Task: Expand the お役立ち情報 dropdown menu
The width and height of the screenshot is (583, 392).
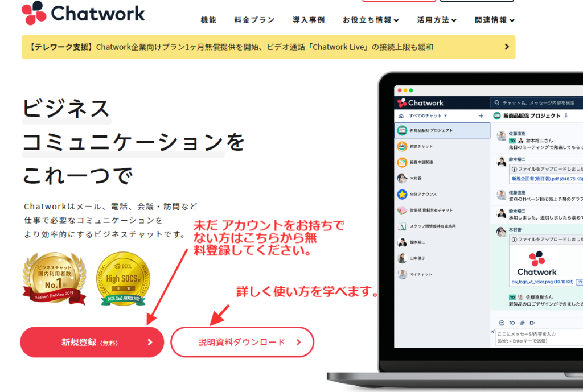Action: [371, 20]
